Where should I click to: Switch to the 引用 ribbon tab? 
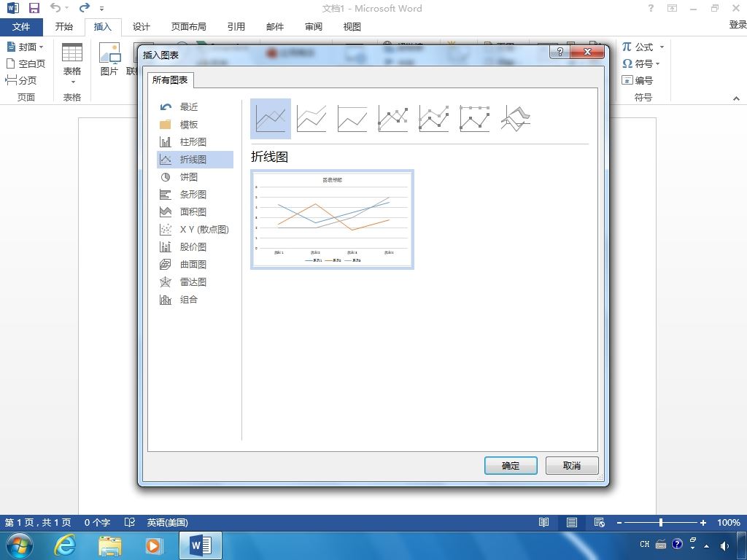pyautogui.click(x=236, y=27)
